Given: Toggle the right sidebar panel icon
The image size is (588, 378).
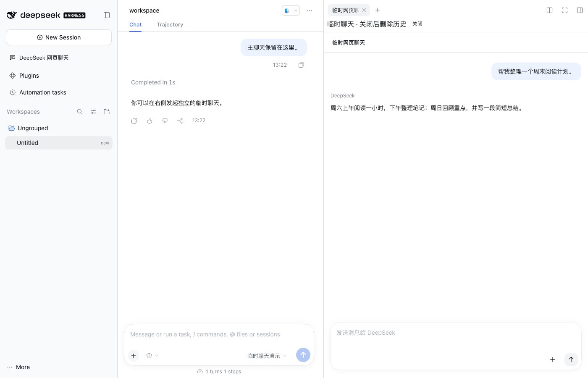Looking at the screenshot, I should (580, 10).
